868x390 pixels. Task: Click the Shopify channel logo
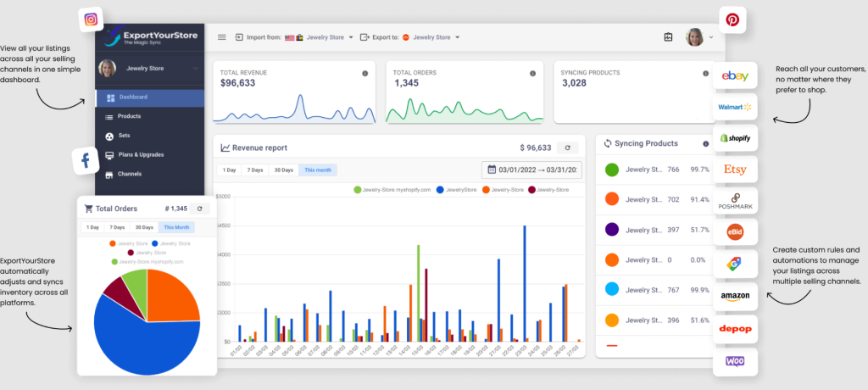pos(735,138)
